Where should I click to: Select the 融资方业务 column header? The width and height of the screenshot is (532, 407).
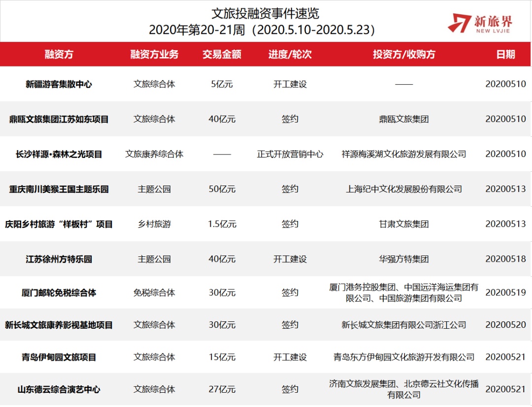click(x=154, y=54)
